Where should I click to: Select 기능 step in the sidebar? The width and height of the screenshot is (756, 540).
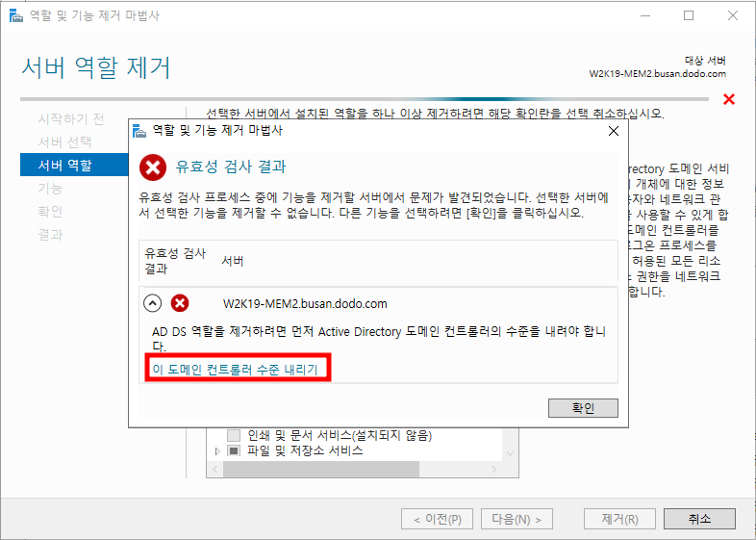point(50,189)
